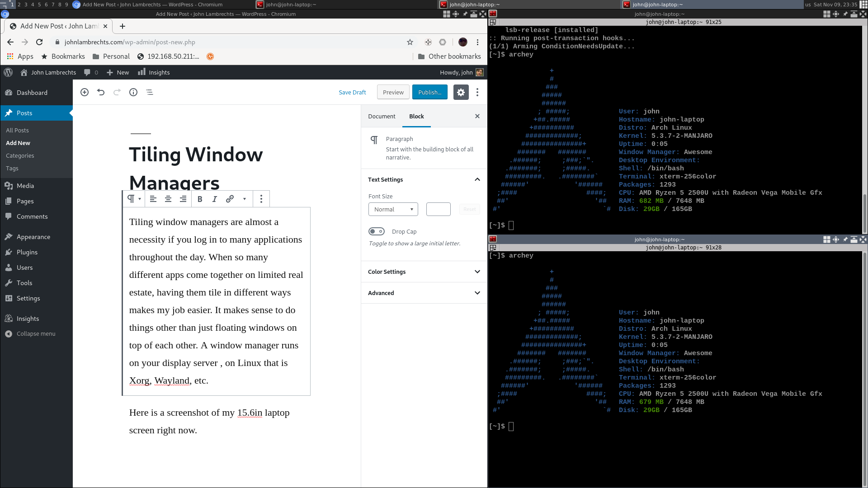Open Dashboard in WordPress sidebar
Screen dimensions: 868x488
(36, 93)
